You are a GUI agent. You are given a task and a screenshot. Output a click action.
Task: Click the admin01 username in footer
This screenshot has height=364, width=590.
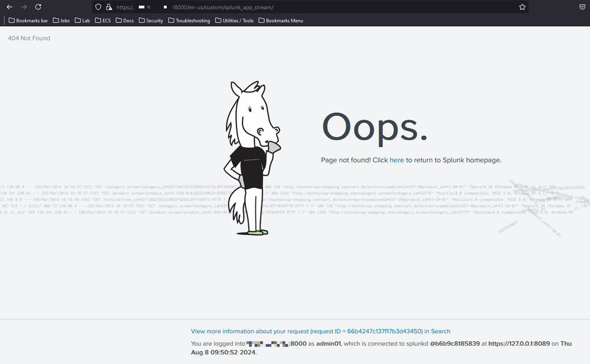pyautogui.click(x=329, y=343)
